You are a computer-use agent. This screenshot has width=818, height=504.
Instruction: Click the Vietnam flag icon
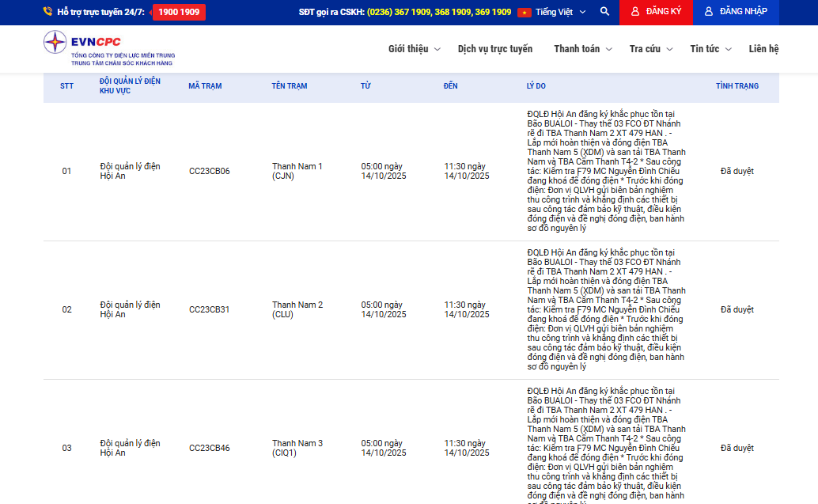point(524,13)
